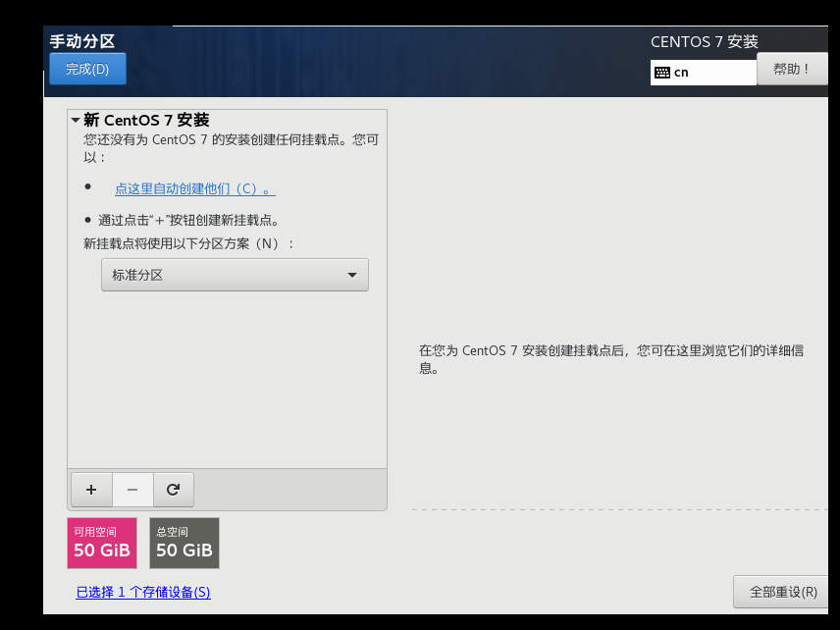840x630 pixels.
Task: Select the cn keyboard layout field
Action: [704, 73]
